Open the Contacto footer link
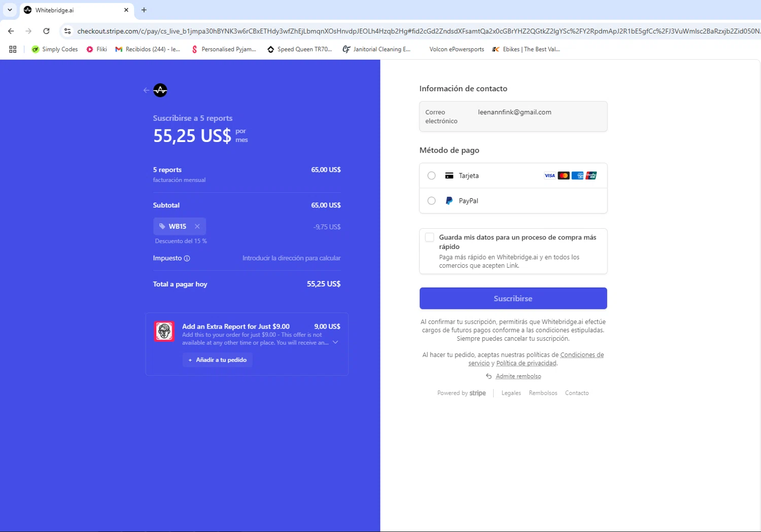This screenshot has height=532, width=761. tap(577, 393)
